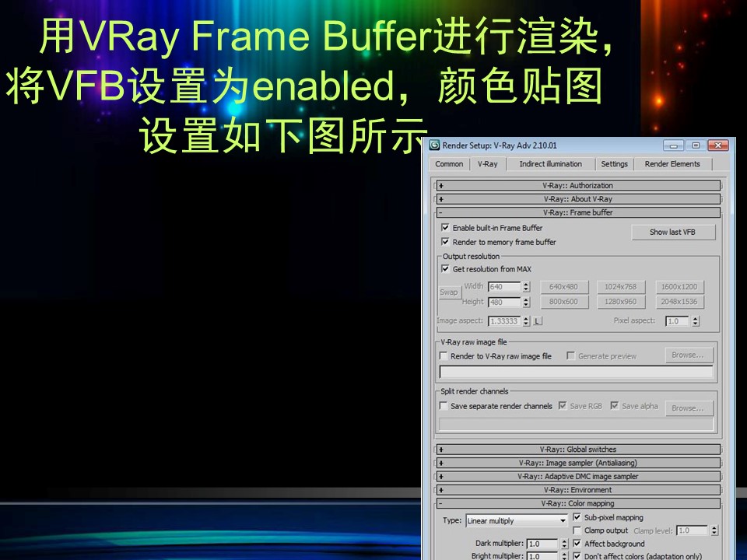Click the Bright multiplier value field

[543, 556]
